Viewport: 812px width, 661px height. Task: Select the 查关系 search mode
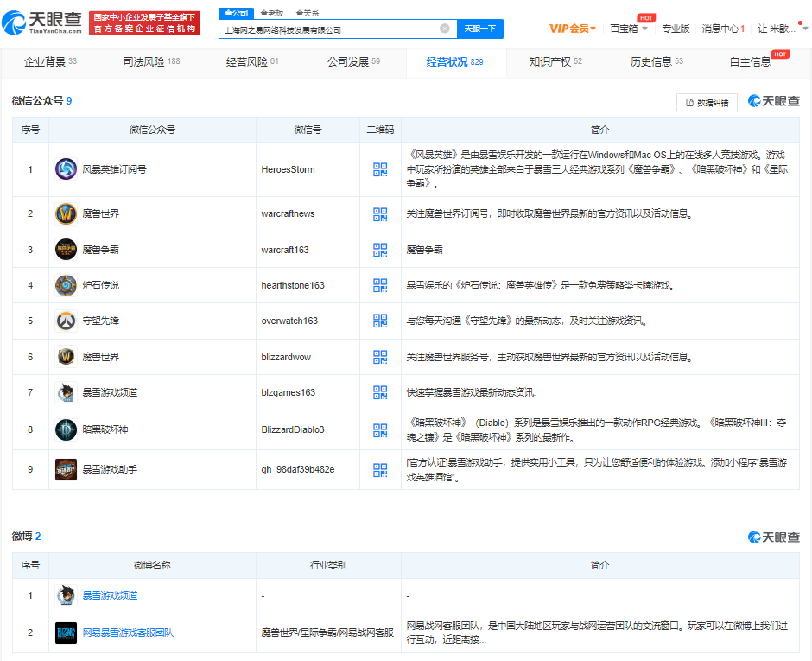pyautogui.click(x=307, y=12)
